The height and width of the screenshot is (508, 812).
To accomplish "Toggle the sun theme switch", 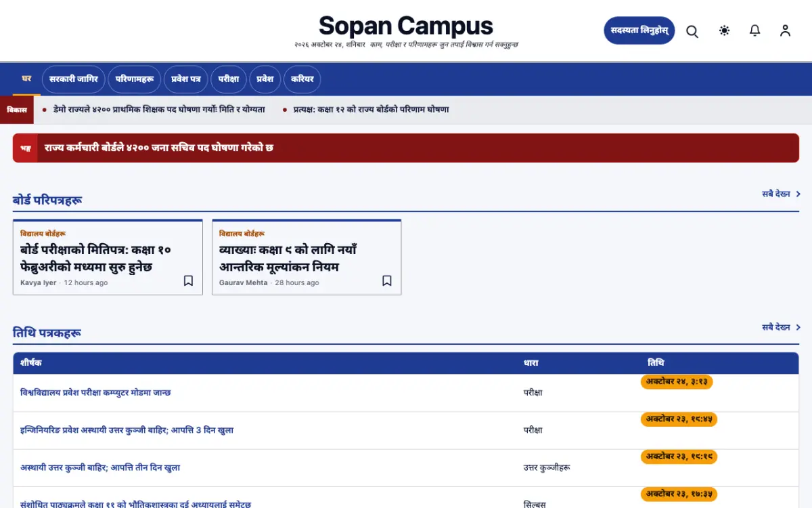I will pyautogui.click(x=725, y=30).
